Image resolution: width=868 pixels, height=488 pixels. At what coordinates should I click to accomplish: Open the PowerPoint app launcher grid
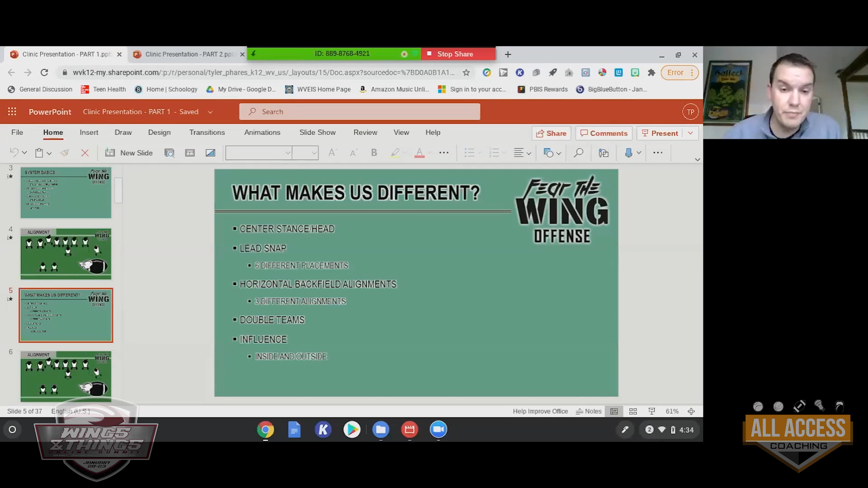tap(12, 112)
